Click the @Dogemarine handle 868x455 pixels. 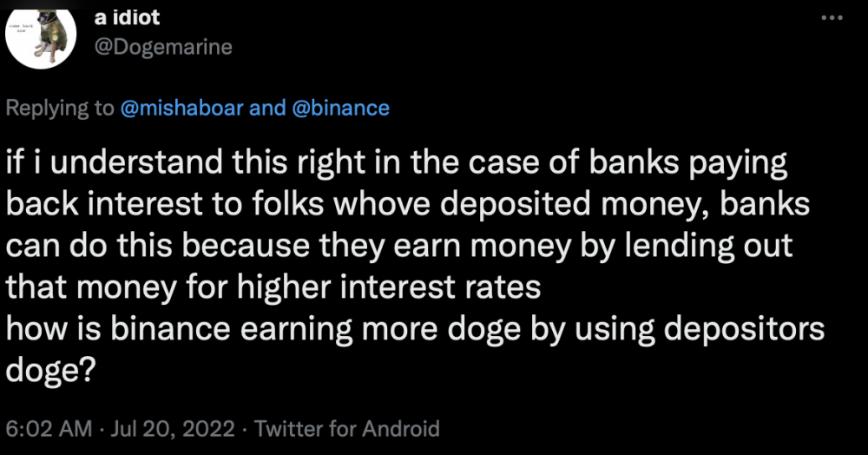click(163, 47)
